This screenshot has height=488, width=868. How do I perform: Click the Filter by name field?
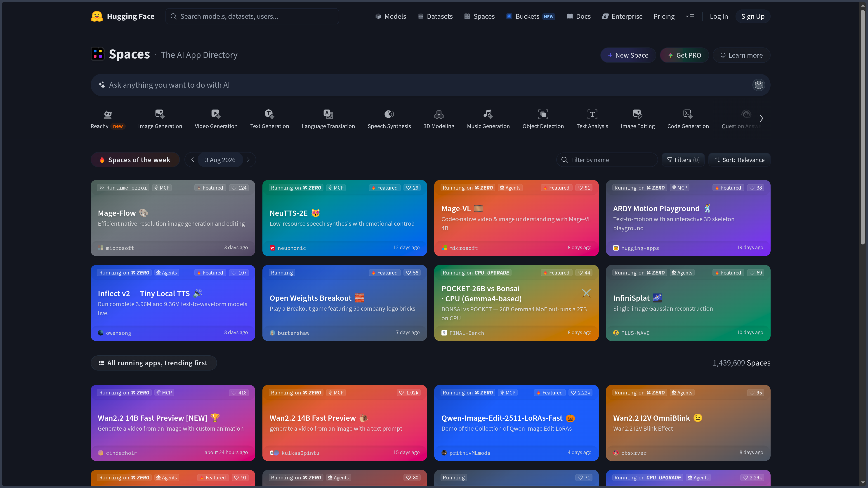pyautogui.click(x=607, y=160)
